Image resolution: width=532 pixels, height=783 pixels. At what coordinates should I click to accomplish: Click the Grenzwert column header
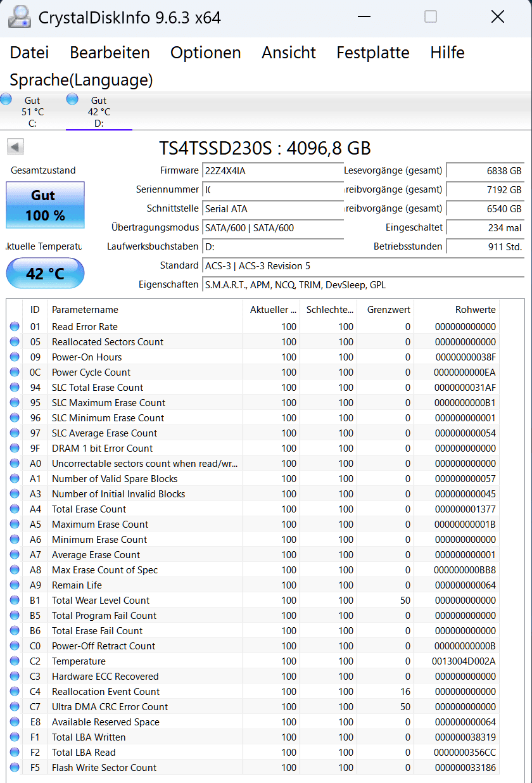point(385,310)
